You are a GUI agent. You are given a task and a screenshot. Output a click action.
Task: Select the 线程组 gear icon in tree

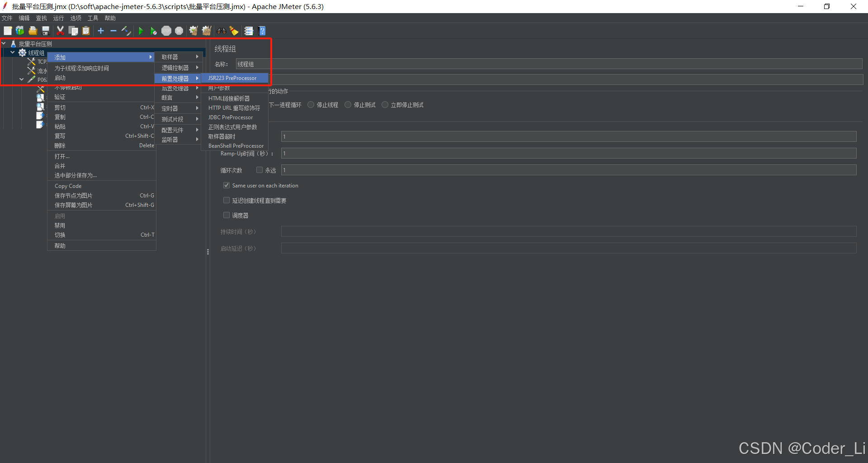[x=22, y=53]
